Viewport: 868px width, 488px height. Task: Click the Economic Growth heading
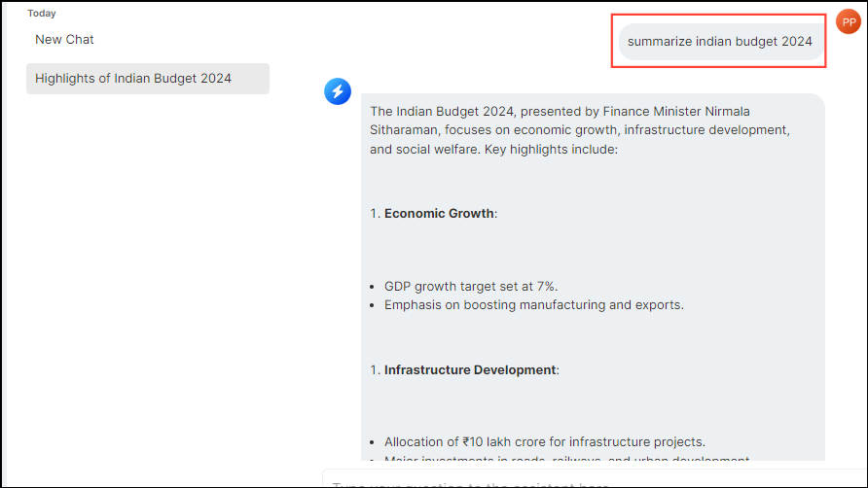(439, 214)
